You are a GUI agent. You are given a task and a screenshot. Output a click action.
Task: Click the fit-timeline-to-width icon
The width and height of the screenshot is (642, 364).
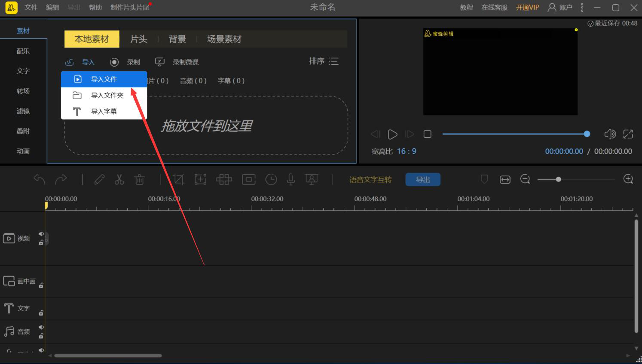(505, 179)
